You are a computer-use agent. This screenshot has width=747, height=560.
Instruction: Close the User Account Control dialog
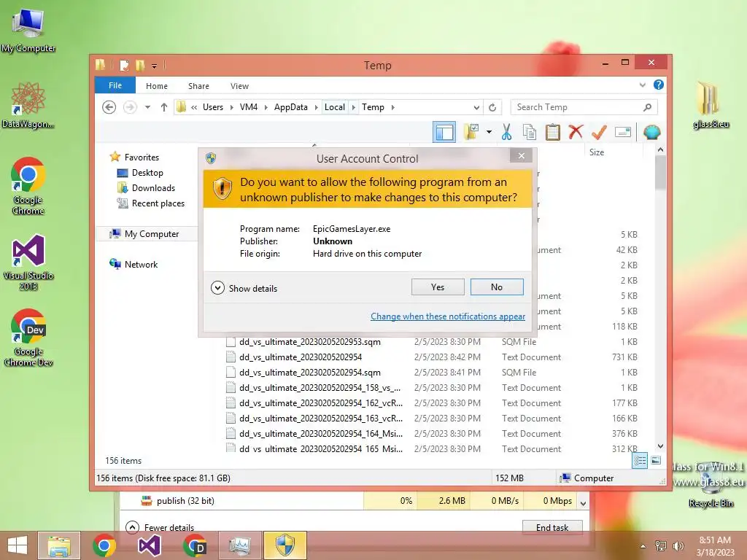click(521, 156)
